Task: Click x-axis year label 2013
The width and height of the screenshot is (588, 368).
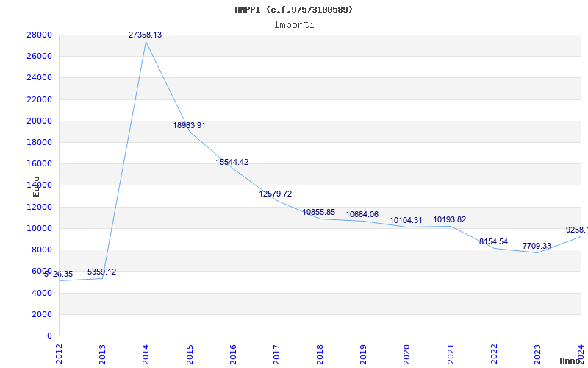Action: point(102,355)
